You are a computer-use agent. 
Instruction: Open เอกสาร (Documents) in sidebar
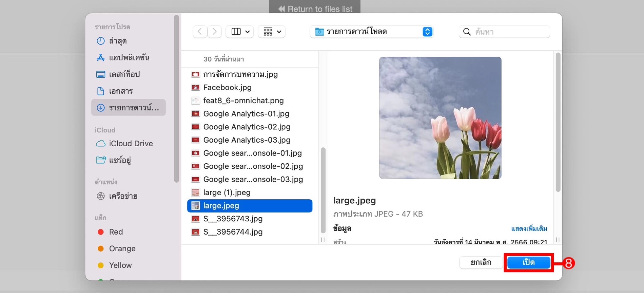coord(120,91)
